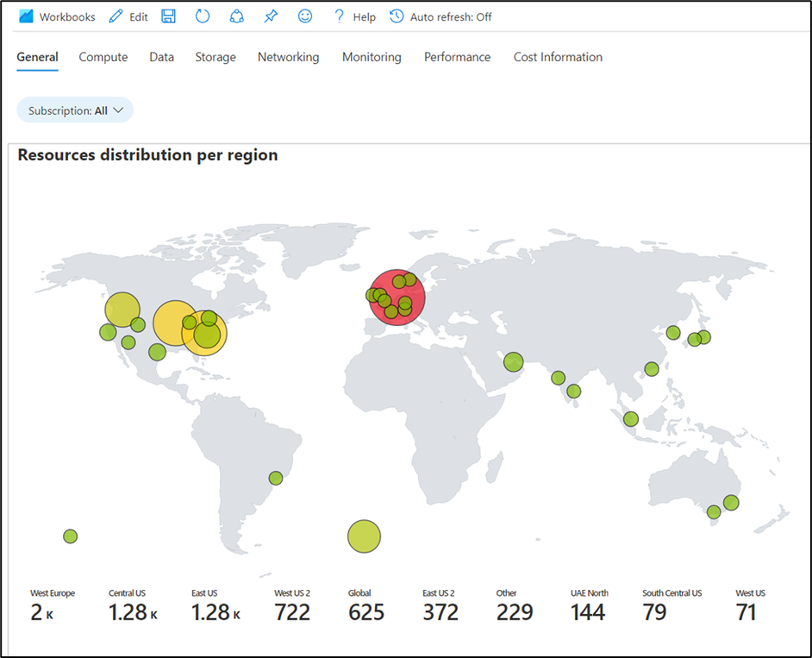Click the Global 625 tile

(x=366, y=606)
